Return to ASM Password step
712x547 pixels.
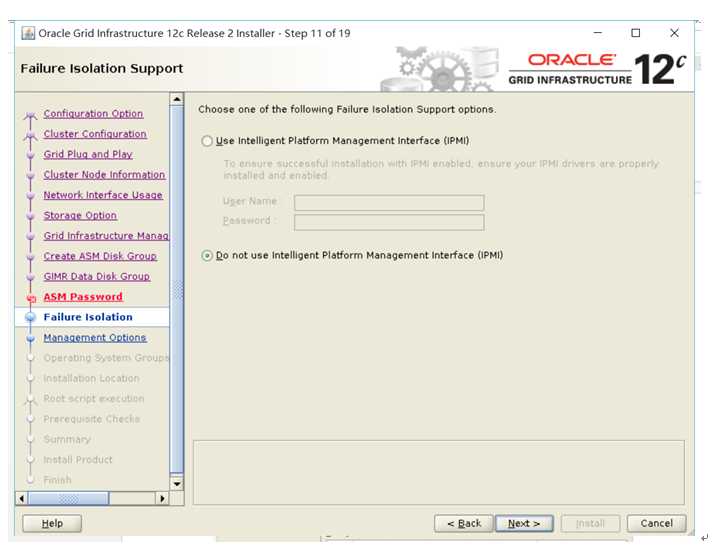point(83,297)
